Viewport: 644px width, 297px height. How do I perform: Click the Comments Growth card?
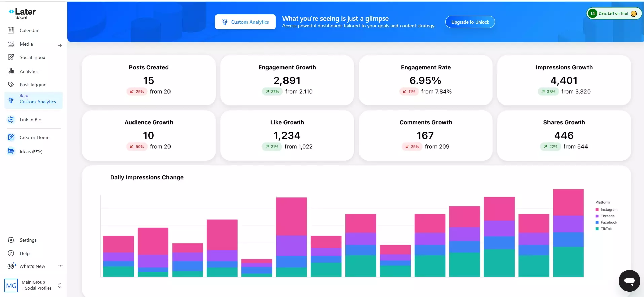425,135
